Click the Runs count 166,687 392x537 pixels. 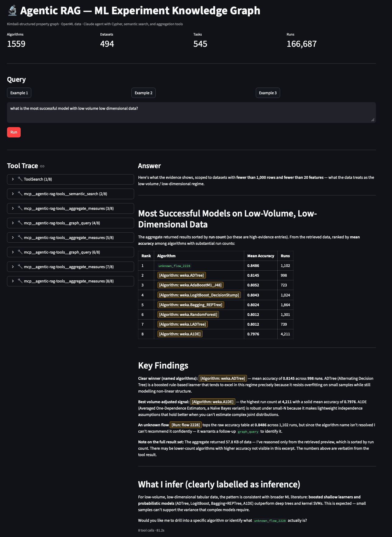(x=301, y=44)
